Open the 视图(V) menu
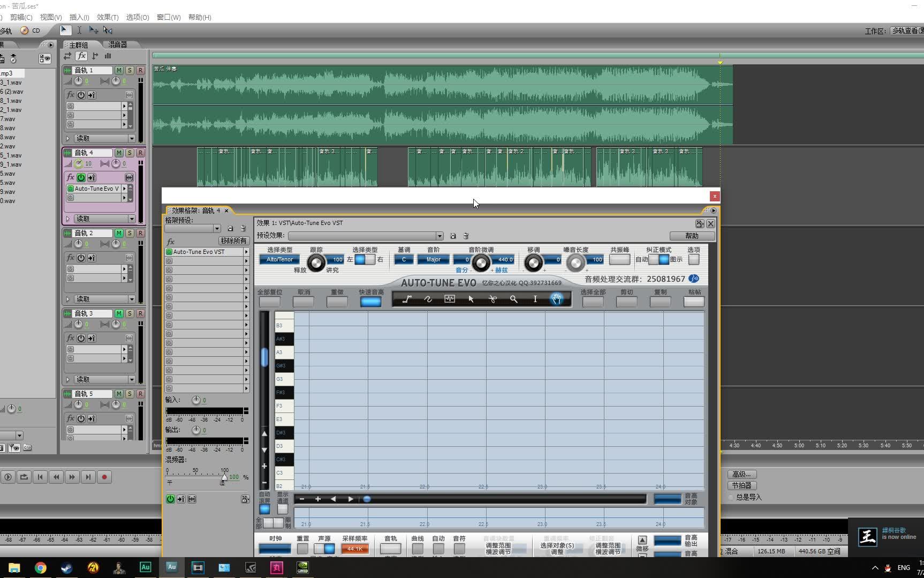The width and height of the screenshot is (924, 578). (51, 17)
